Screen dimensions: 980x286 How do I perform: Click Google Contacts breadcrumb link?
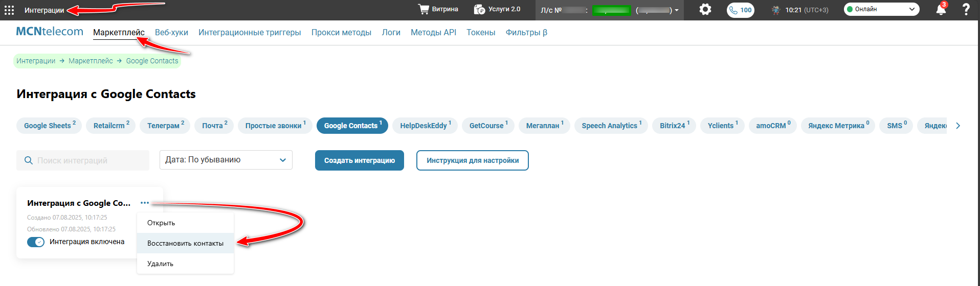[x=152, y=61]
